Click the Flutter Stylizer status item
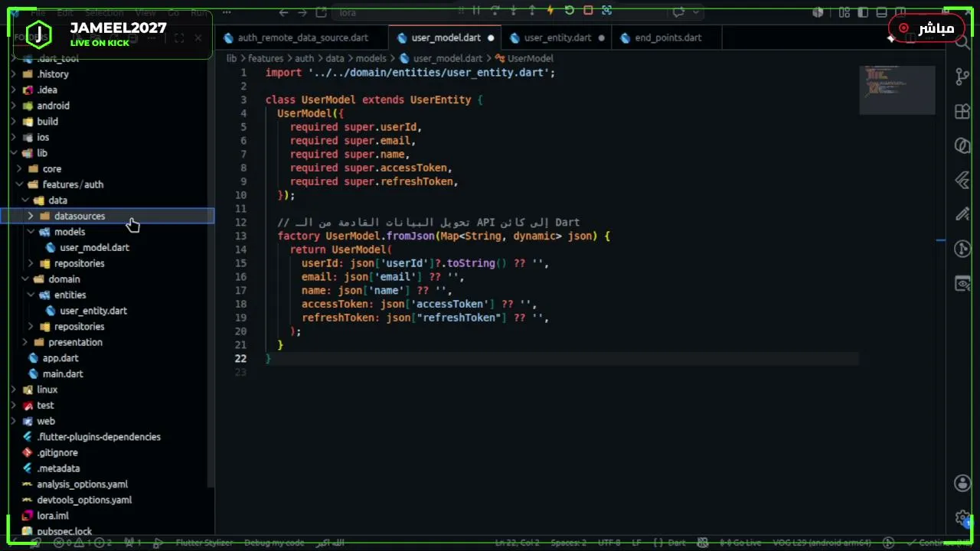 point(204,543)
